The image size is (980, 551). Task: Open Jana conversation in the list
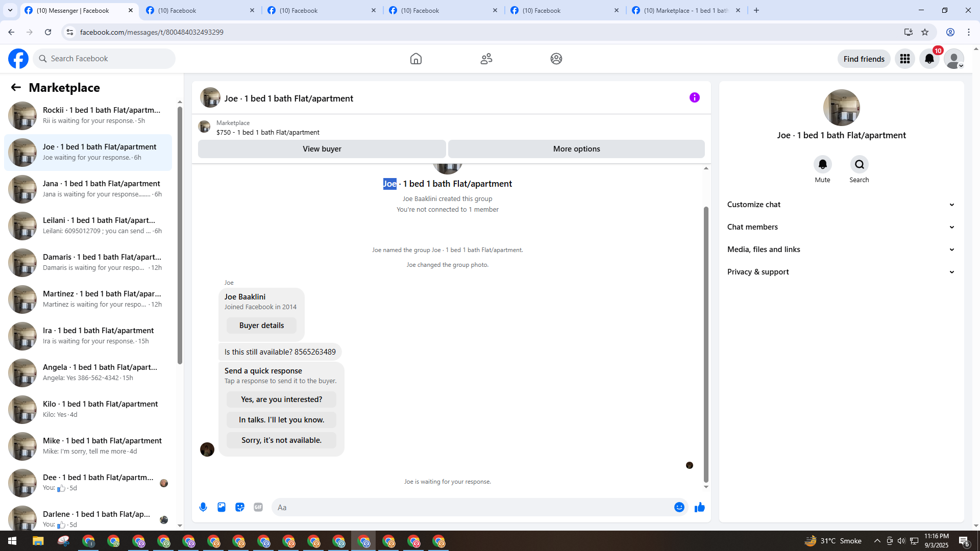(x=88, y=189)
